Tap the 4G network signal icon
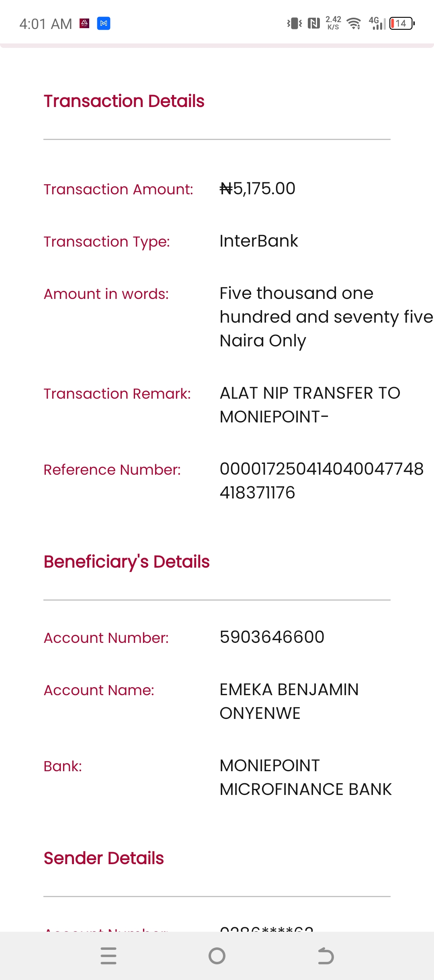 click(377, 23)
